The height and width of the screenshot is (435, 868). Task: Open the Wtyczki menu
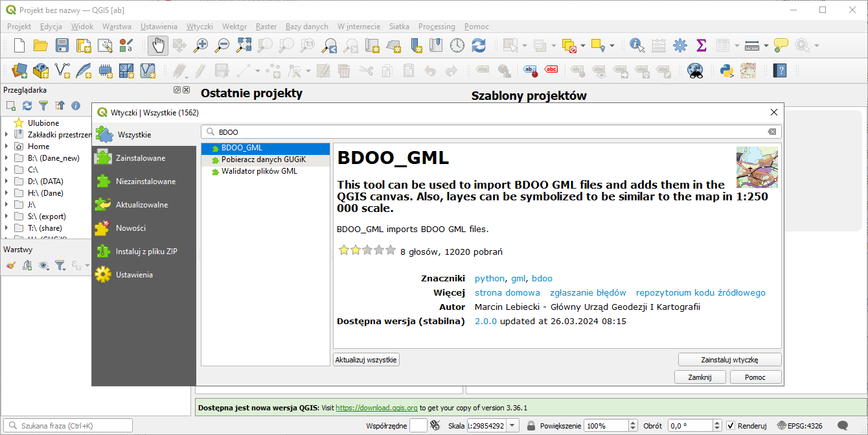[x=200, y=27]
